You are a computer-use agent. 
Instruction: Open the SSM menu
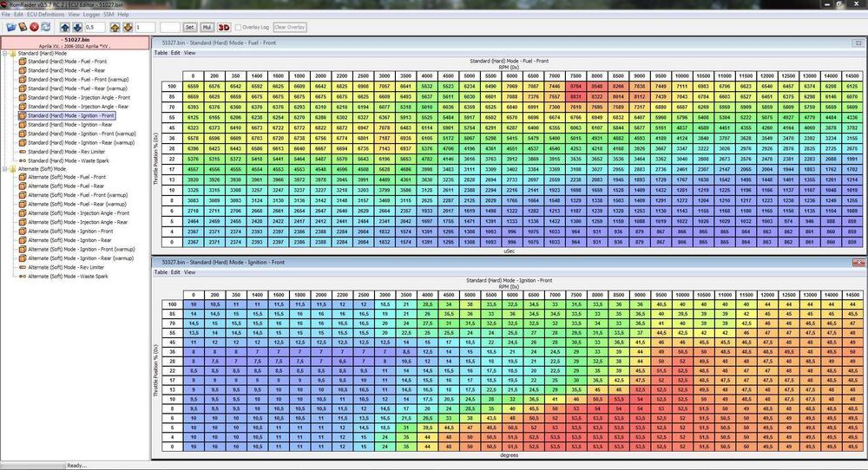pyautogui.click(x=108, y=15)
